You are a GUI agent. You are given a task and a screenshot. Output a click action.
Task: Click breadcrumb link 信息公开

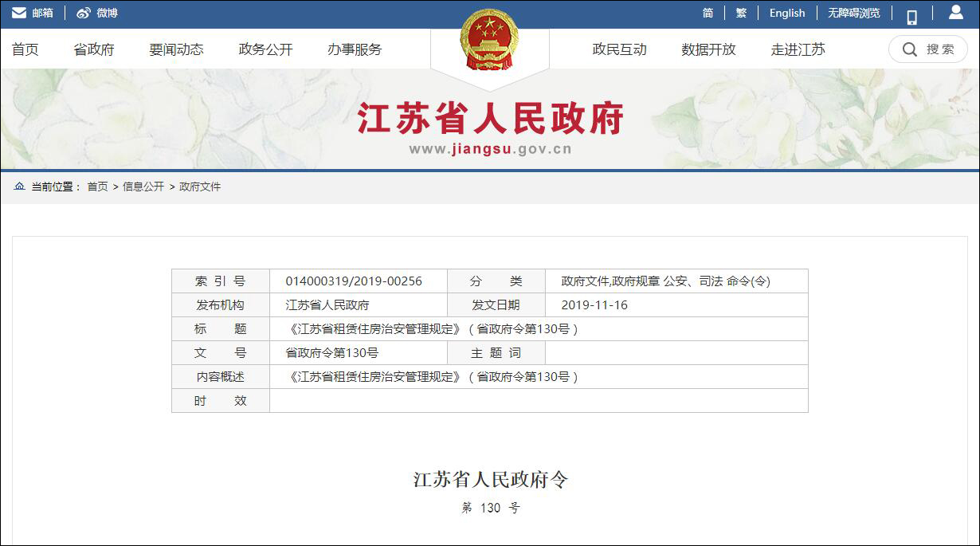coord(143,187)
